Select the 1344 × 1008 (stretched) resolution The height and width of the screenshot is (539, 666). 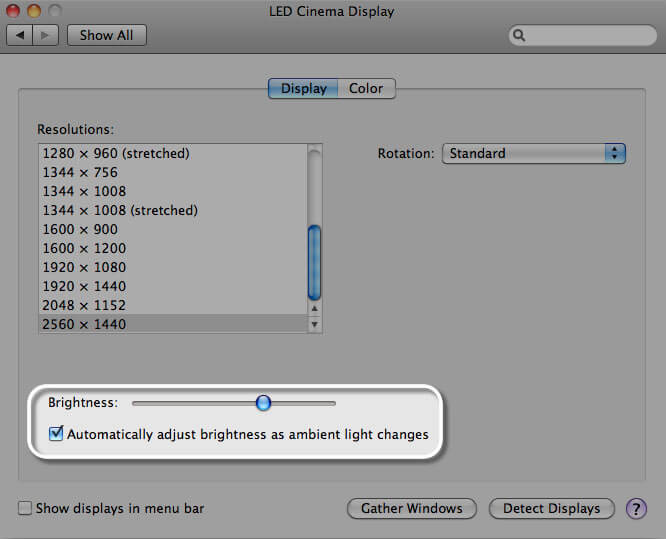coord(172,210)
